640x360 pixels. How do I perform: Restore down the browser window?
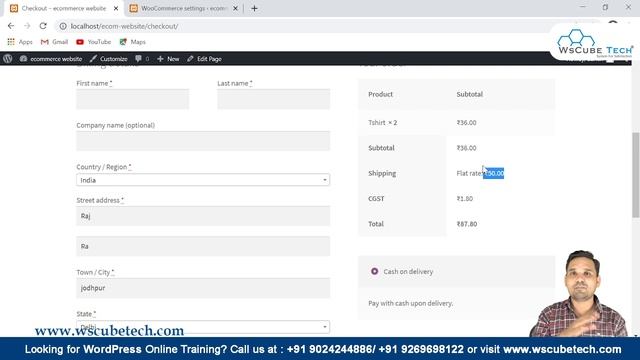pos(605,7)
